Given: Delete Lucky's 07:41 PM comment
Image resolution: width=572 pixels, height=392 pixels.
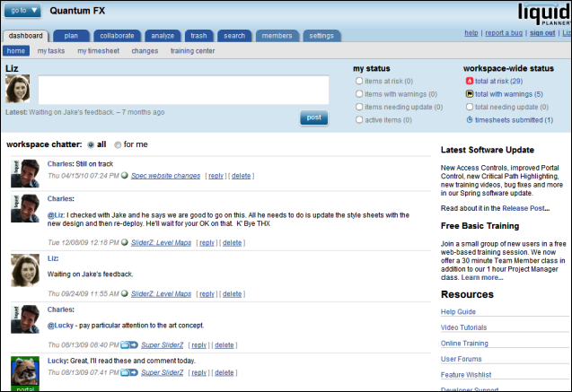Looking at the screenshot, I should click(x=224, y=372).
